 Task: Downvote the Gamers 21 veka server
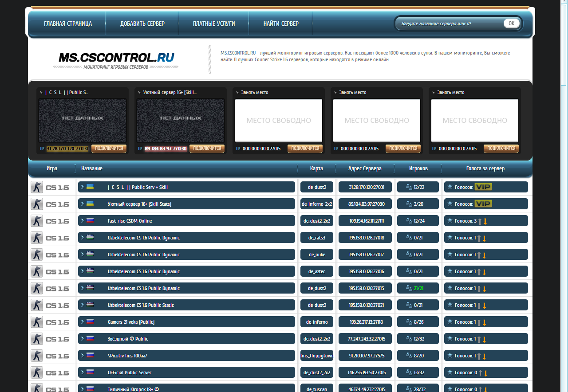tap(485, 322)
